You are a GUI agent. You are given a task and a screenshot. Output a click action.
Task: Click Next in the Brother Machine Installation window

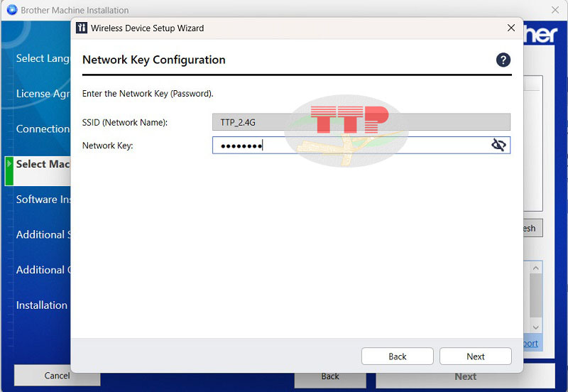(466, 378)
